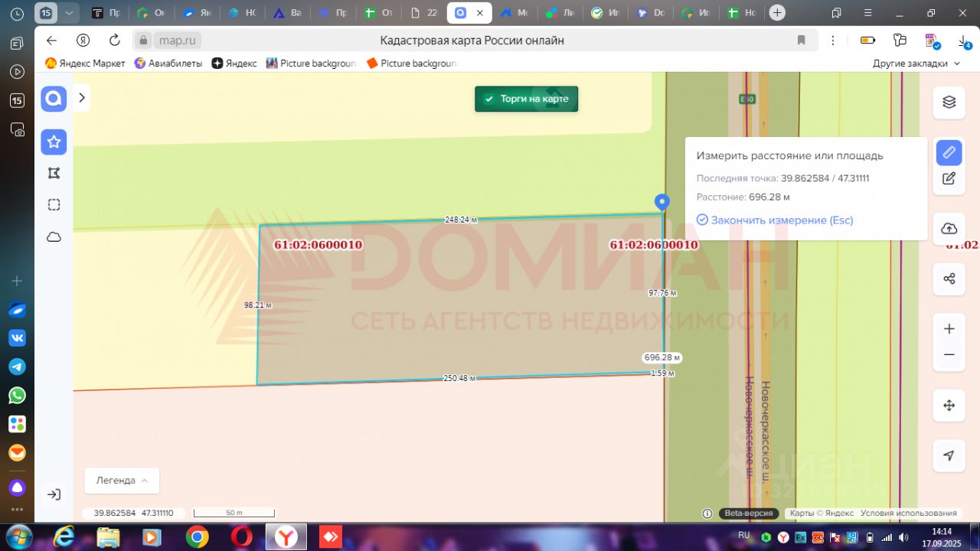Locate me with navigation arrow icon
Viewport: 980px width, 551px height.
pyautogui.click(x=949, y=455)
